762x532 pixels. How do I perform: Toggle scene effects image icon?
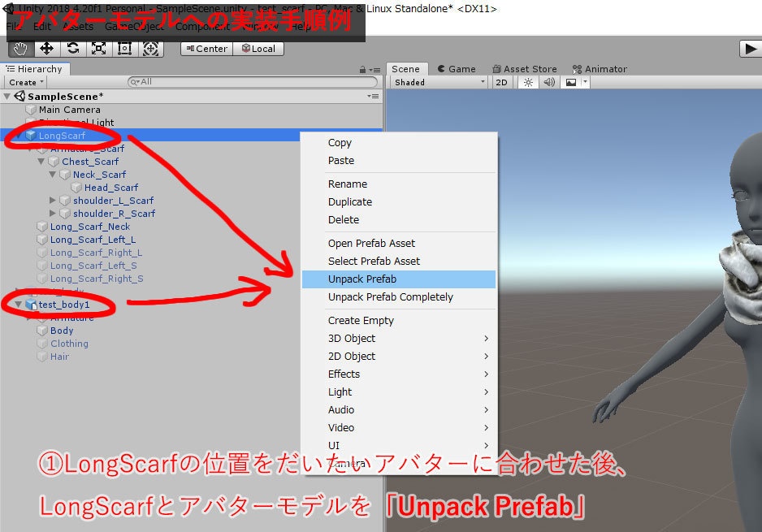[571, 82]
